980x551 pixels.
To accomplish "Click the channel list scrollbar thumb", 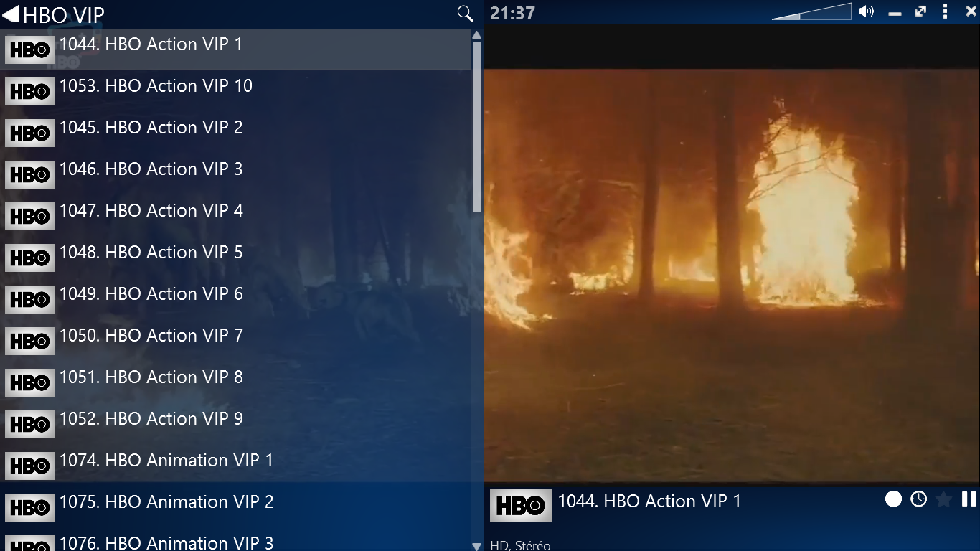I will click(477, 127).
